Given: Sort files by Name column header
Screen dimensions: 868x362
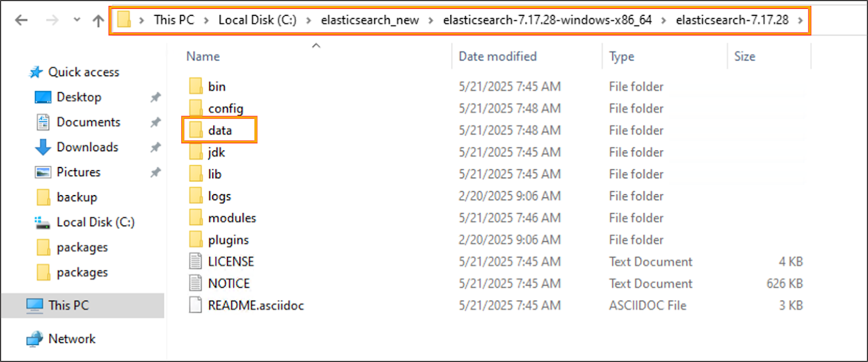Looking at the screenshot, I should click(203, 56).
